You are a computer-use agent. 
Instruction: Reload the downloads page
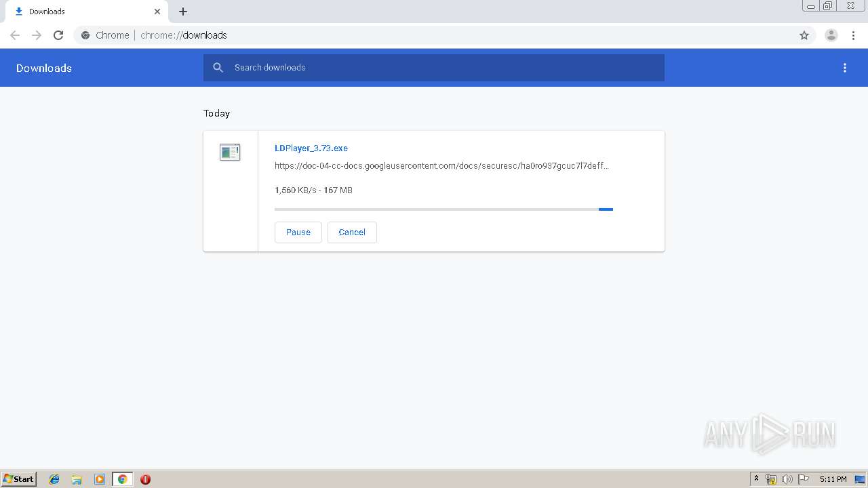(58, 35)
